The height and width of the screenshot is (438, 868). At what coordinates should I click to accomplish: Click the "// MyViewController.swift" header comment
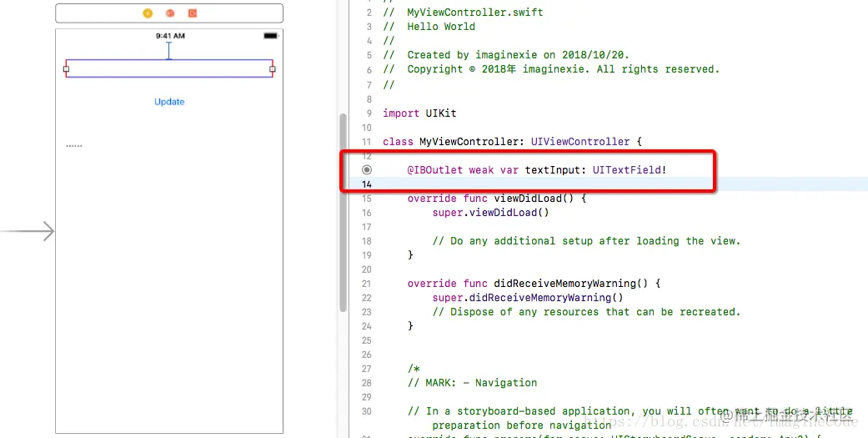[x=463, y=13]
